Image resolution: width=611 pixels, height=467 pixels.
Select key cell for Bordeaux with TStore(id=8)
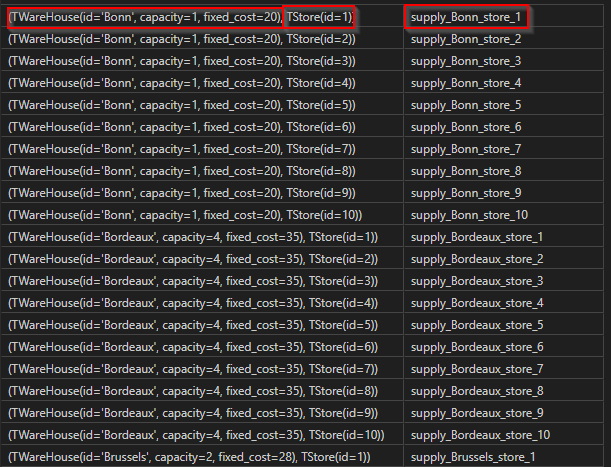202,391
